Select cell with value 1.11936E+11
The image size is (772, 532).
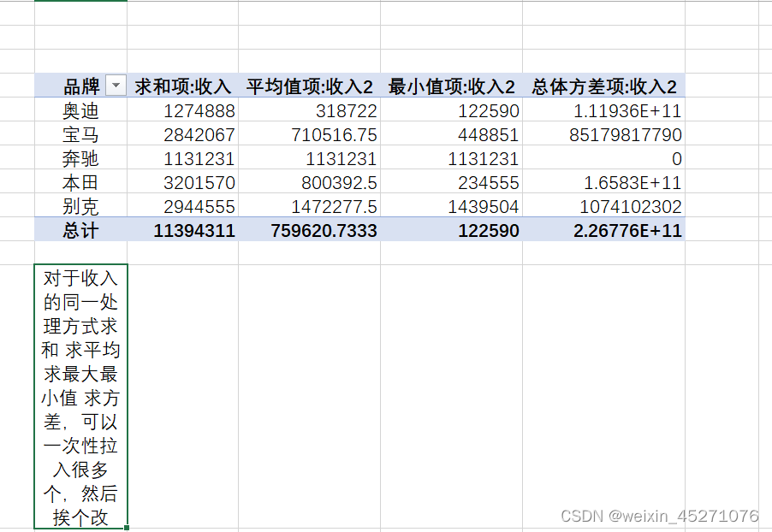pyautogui.click(x=603, y=109)
